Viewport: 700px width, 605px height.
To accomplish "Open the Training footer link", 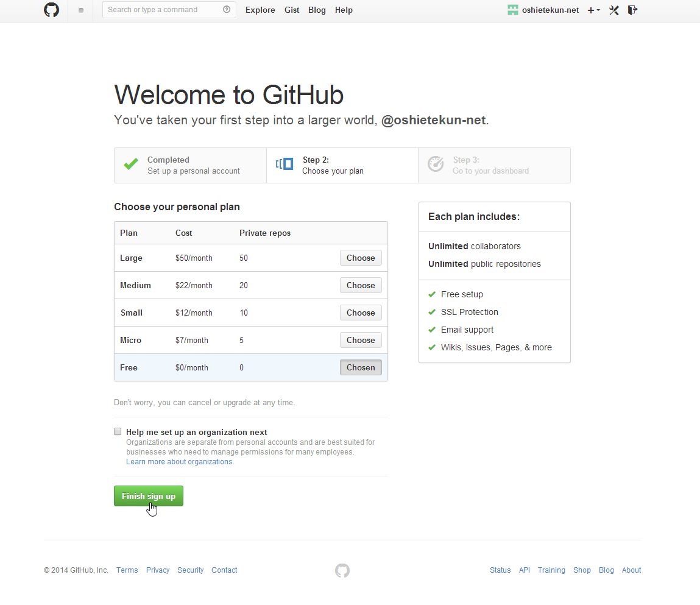I will click(x=551, y=570).
